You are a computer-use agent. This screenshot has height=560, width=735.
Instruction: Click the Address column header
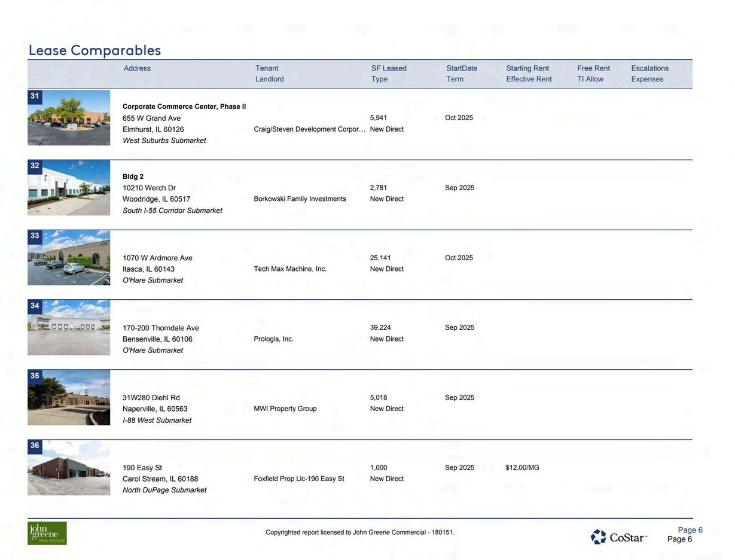point(137,68)
